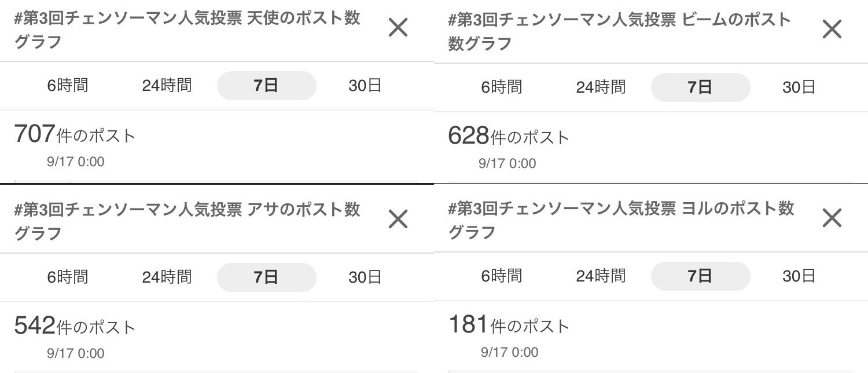
Task: Close the ヨル post count graph panel
Action: click(832, 218)
